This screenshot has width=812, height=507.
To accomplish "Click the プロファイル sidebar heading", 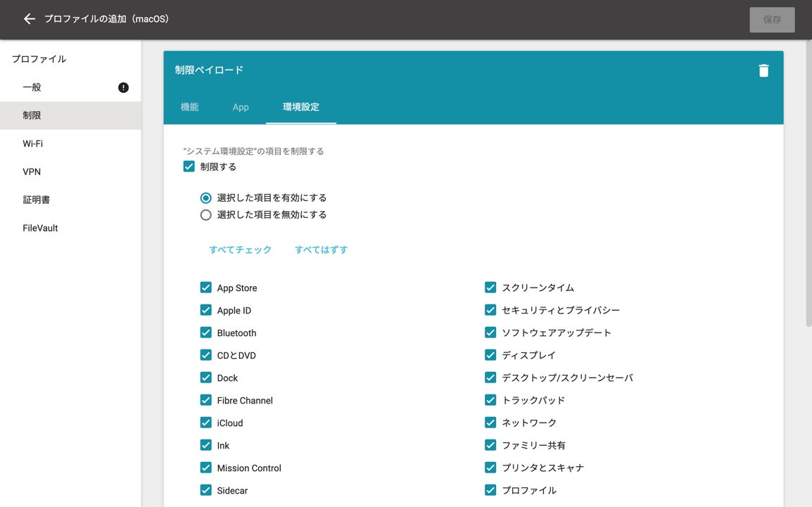I will [39, 59].
